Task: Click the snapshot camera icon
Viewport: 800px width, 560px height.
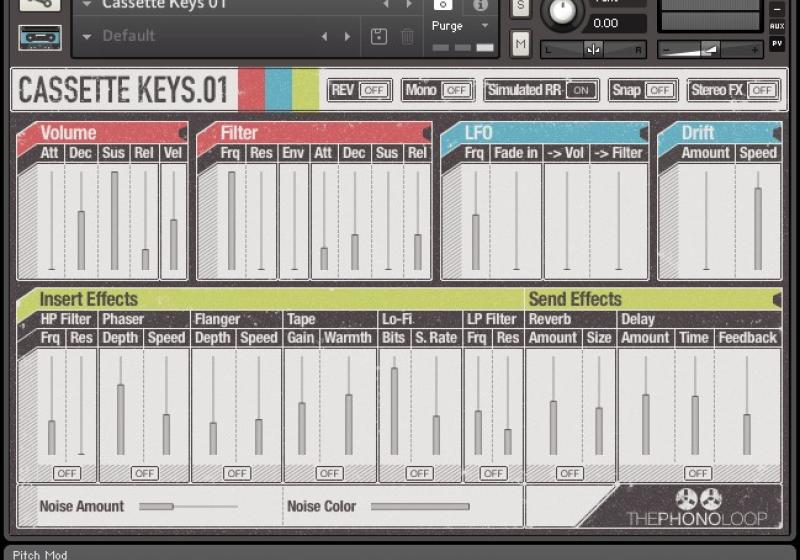Action: 443,4
